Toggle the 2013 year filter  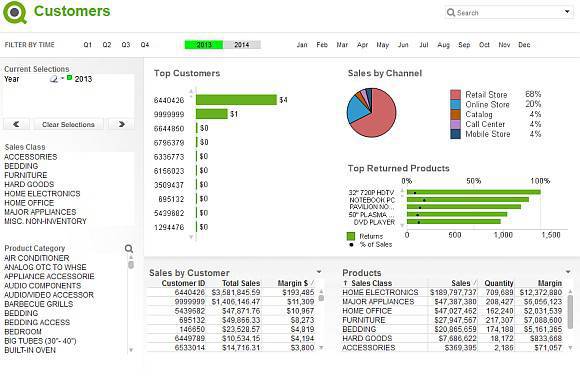click(204, 45)
